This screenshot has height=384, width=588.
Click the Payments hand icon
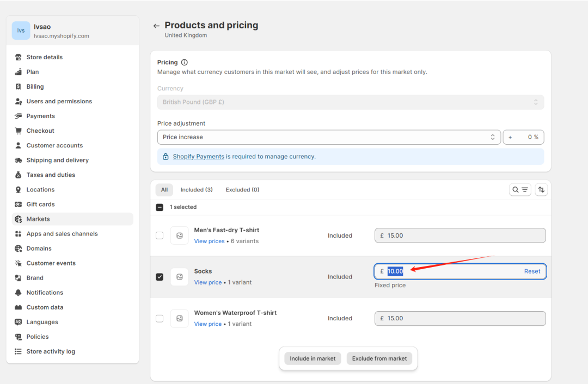tap(18, 116)
